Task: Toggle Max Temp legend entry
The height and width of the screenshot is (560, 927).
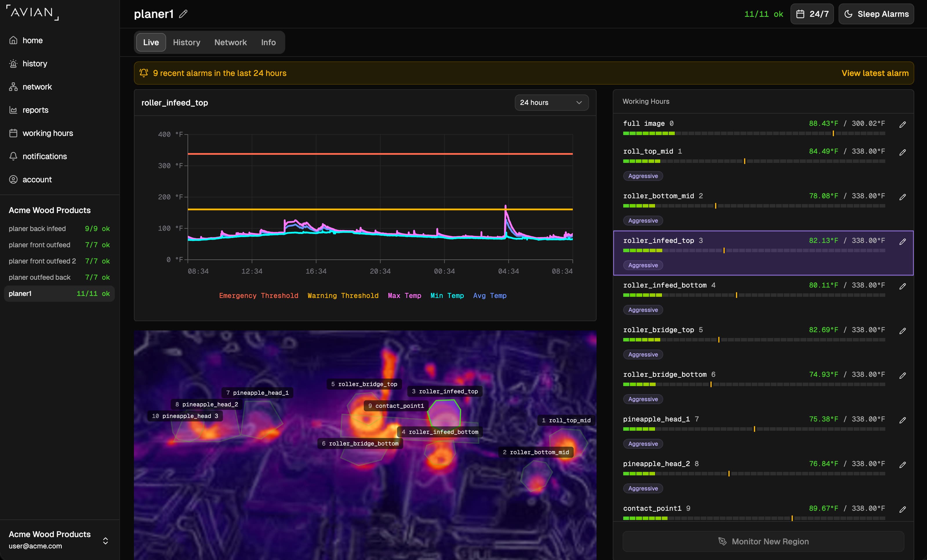Action: pyautogui.click(x=404, y=296)
